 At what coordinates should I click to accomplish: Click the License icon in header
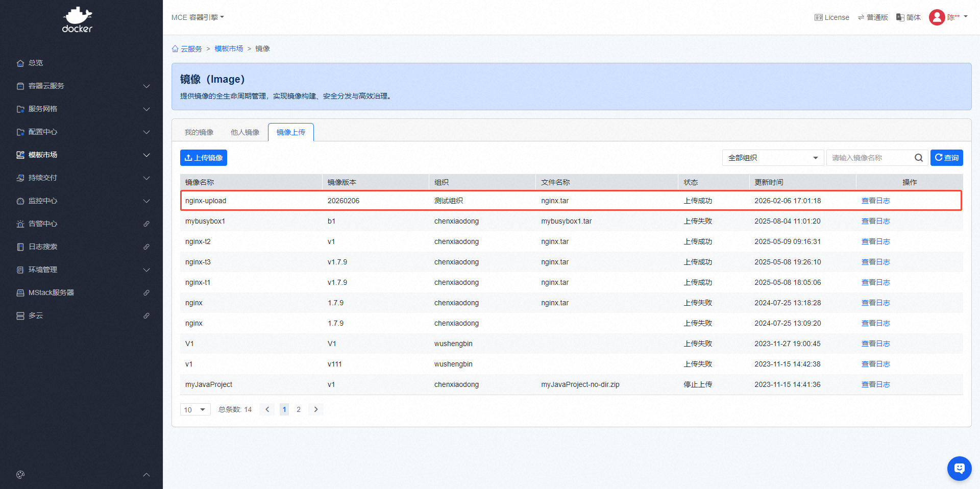click(x=818, y=17)
